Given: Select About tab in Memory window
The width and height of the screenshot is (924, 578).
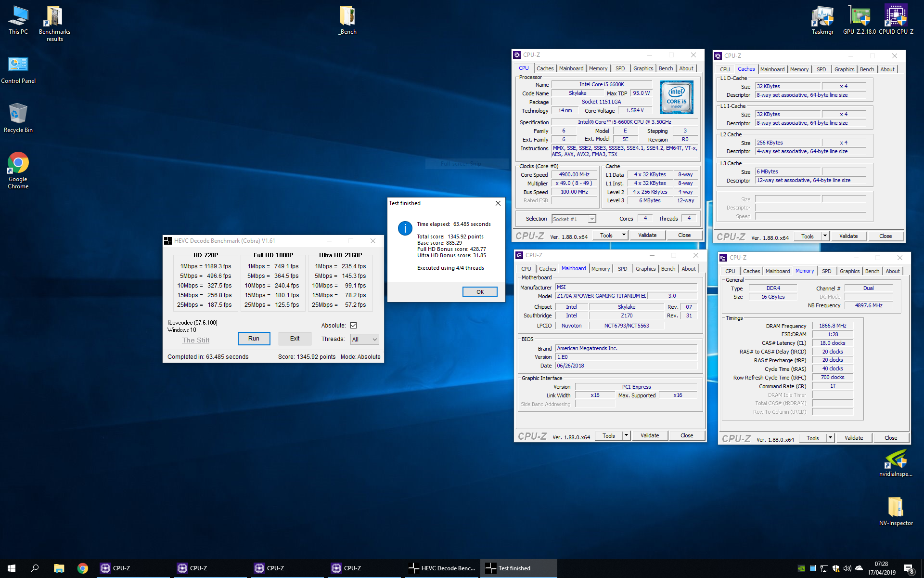Looking at the screenshot, I should tap(893, 271).
